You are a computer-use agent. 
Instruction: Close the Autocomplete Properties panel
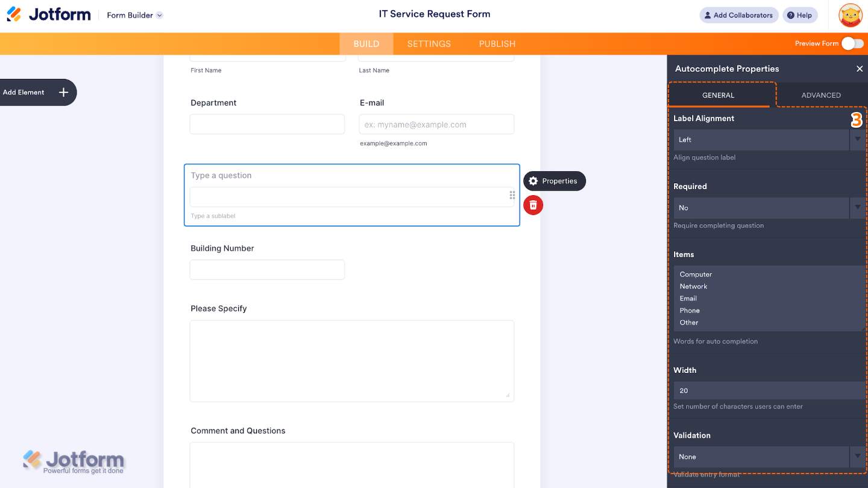click(860, 69)
